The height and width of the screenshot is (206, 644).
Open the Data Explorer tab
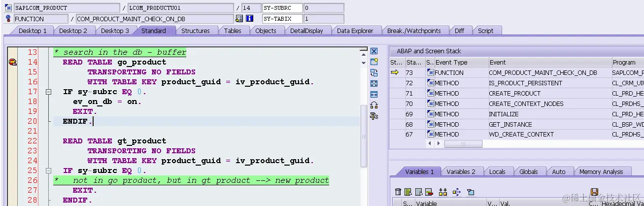pos(355,31)
